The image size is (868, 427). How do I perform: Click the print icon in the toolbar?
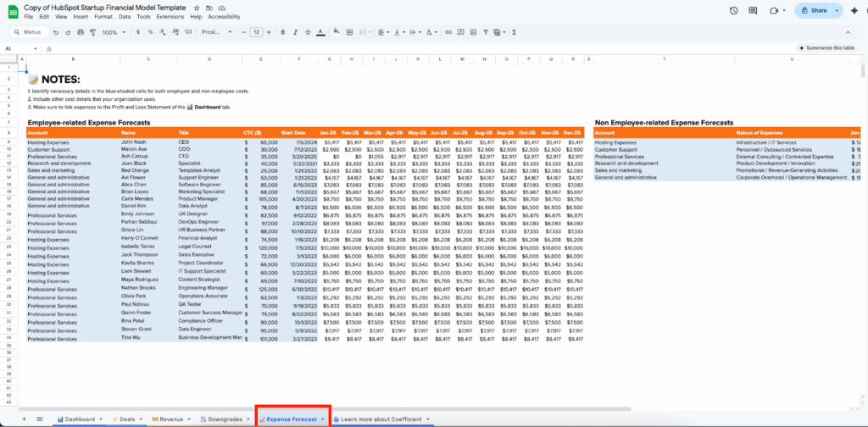79,32
